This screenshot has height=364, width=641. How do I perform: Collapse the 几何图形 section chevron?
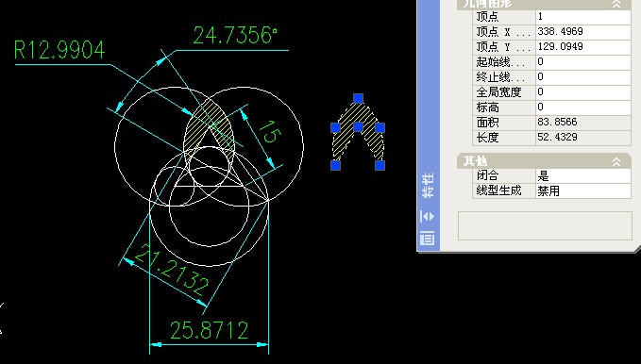(x=616, y=4)
